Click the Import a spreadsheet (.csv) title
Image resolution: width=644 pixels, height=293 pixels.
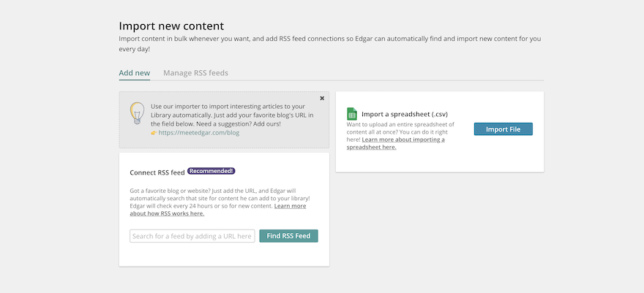[405, 114]
